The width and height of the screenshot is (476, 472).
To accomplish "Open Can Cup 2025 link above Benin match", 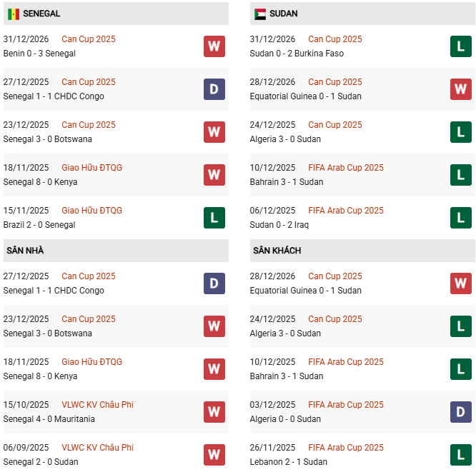I will [x=88, y=39].
